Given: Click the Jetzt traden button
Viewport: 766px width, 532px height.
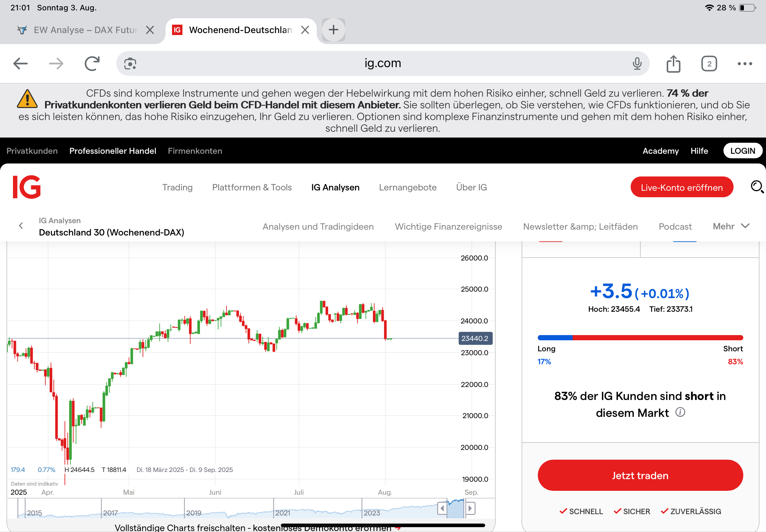Looking at the screenshot, I should (640, 475).
